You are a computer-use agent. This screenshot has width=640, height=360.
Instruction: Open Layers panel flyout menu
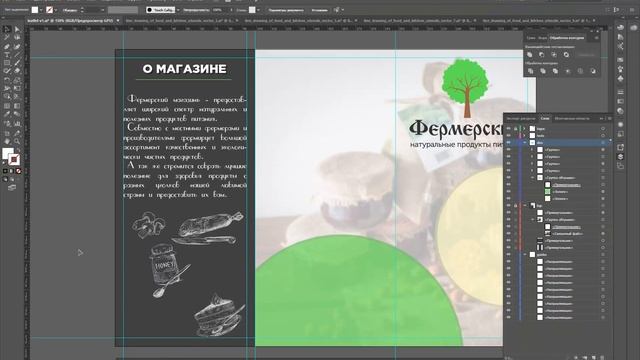coord(609,118)
